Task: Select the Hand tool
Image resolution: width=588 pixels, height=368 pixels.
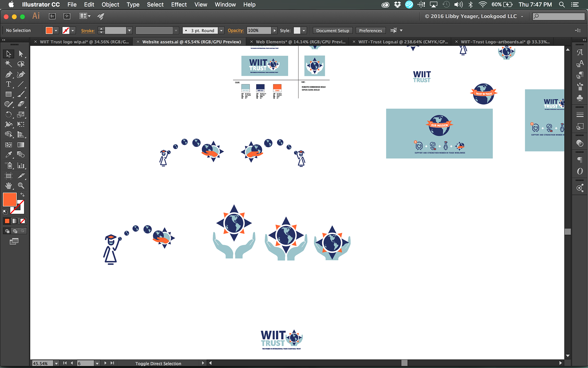Action: click(x=8, y=186)
